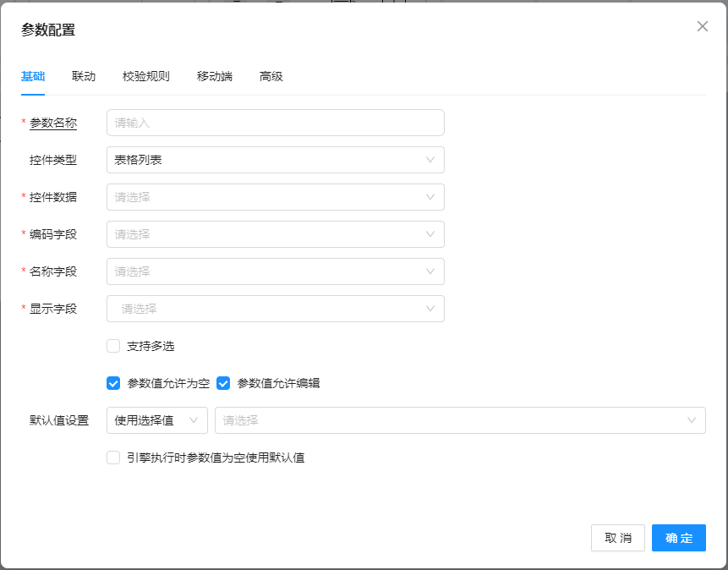Select the 基础 tab
This screenshot has height=570, width=728.
point(33,76)
